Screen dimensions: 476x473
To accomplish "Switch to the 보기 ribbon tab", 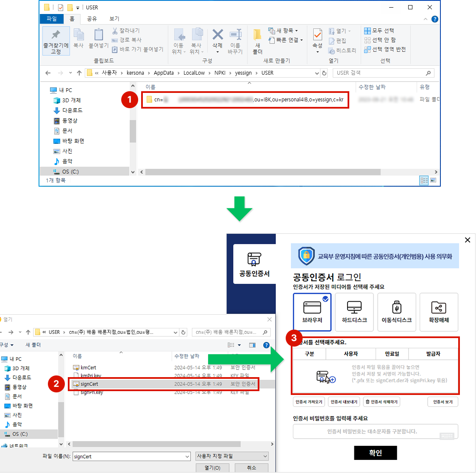I will tap(114, 19).
